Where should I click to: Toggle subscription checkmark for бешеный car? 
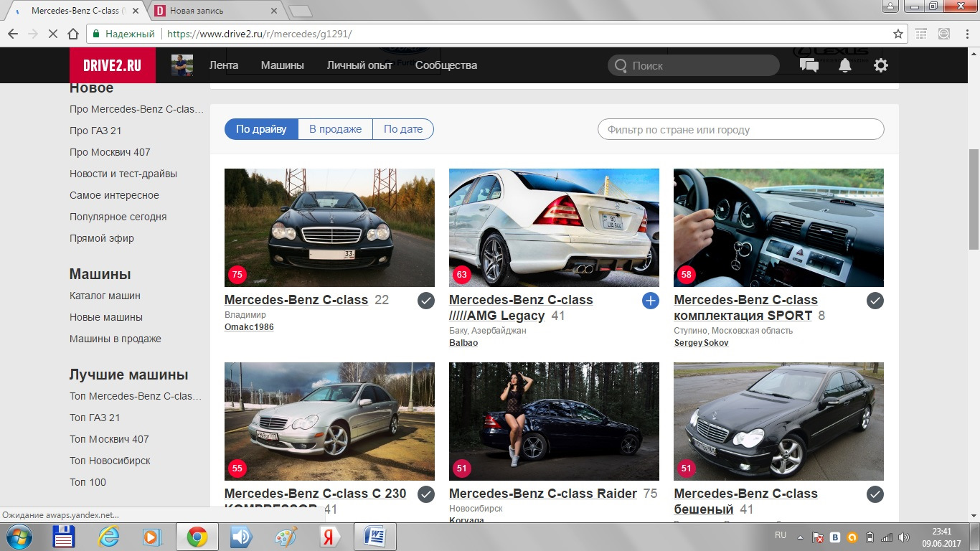875,494
